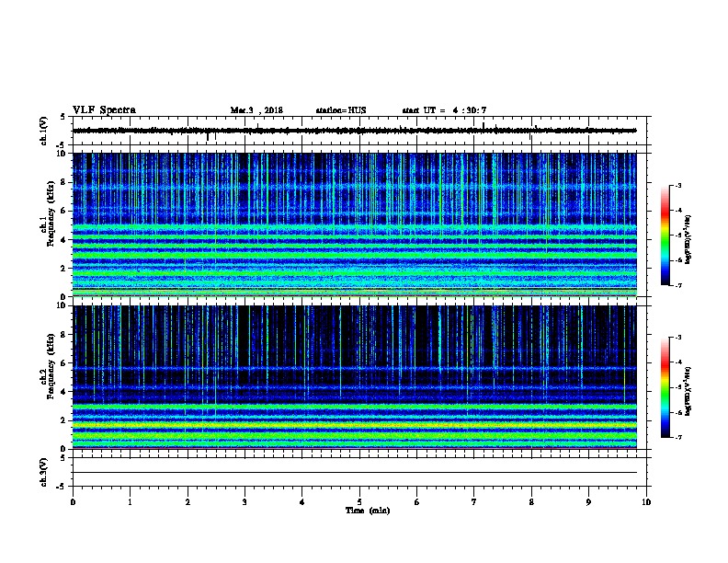Click the "9" tick label on Time axis
Viewport: 728px width, 563px height.
click(588, 502)
